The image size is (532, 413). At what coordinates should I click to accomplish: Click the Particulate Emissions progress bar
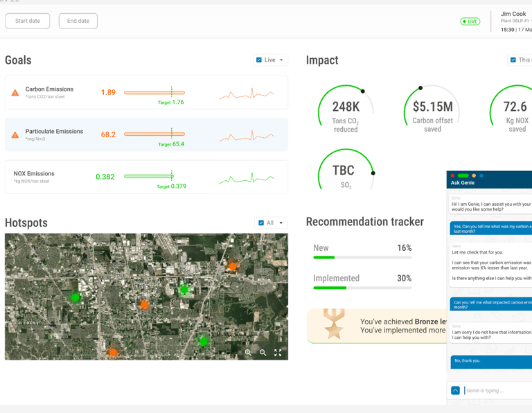point(154,134)
